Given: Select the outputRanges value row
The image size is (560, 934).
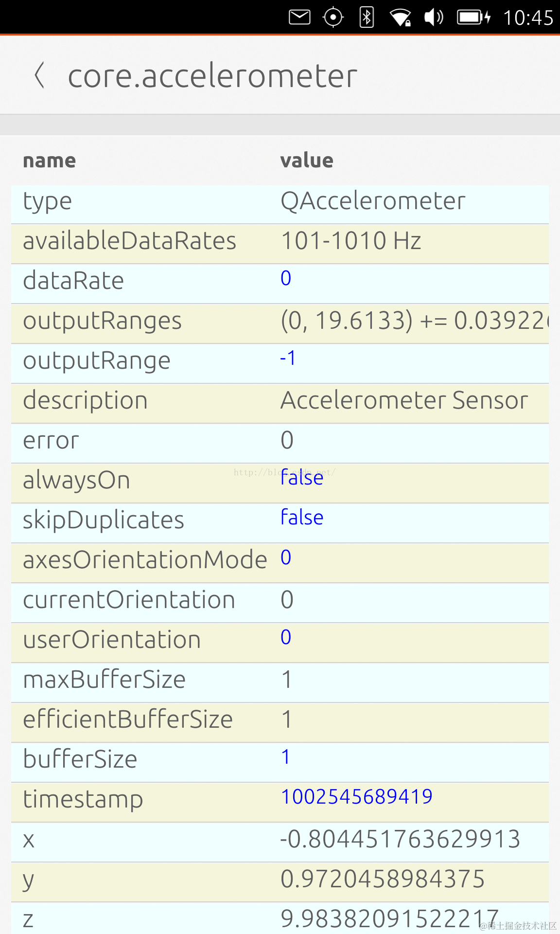Looking at the screenshot, I should tap(414, 321).
